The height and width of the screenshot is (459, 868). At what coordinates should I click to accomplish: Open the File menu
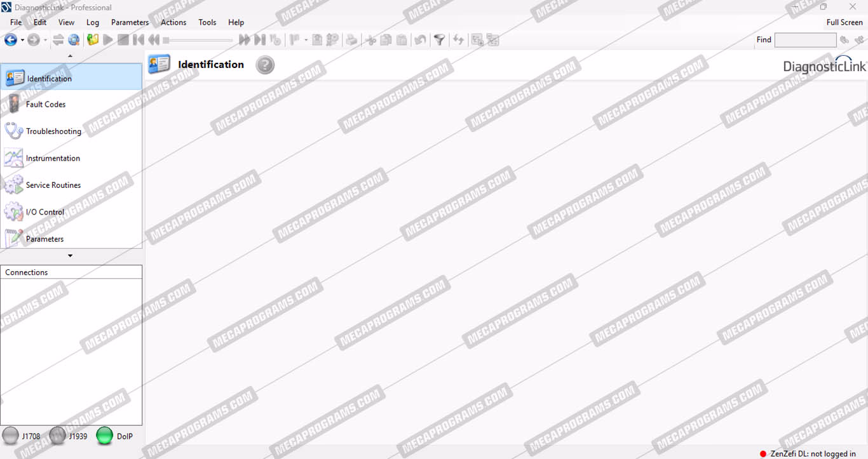[x=16, y=22]
